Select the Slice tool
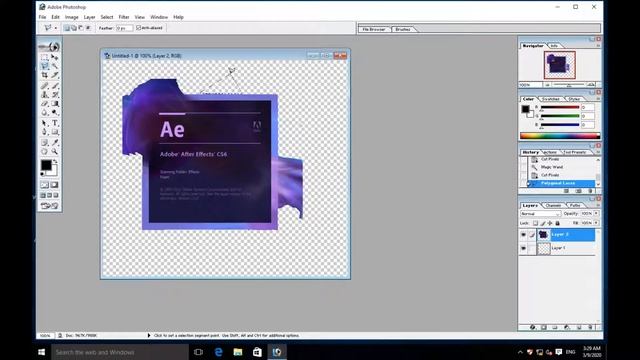This screenshot has height=360, width=640. [x=55, y=76]
